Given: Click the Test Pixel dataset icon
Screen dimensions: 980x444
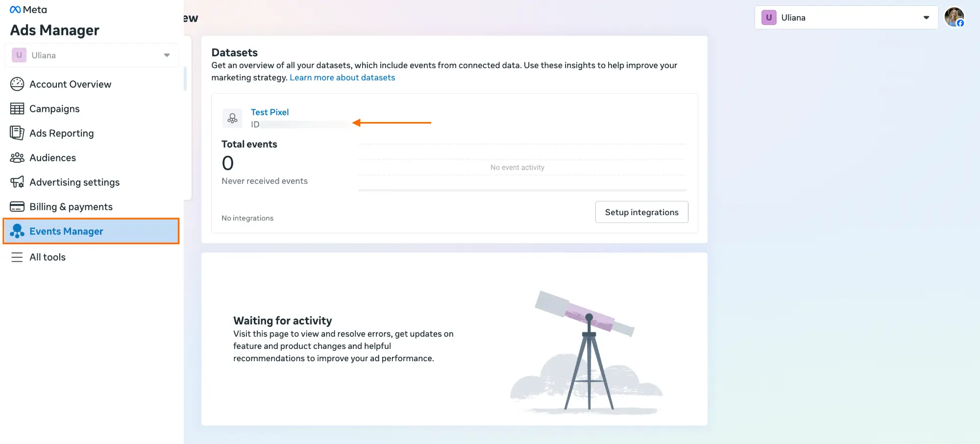Looking at the screenshot, I should pyautogui.click(x=232, y=119).
